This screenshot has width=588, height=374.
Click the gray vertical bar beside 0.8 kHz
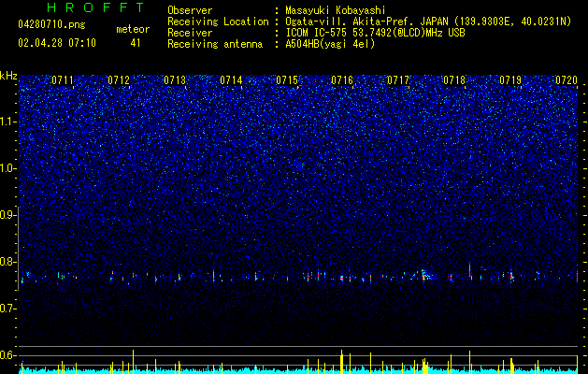pos(18,249)
